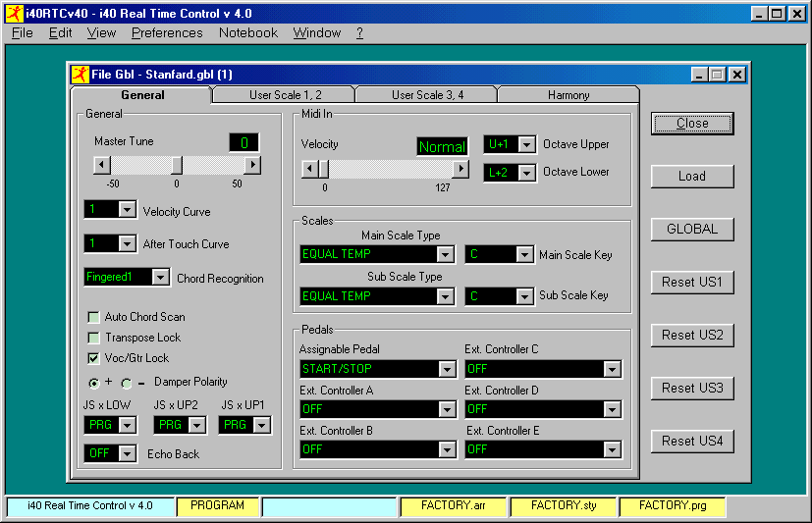The image size is (812, 523).
Task: Click Master Tune slider right arrow
Action: [x=252, y=165]
